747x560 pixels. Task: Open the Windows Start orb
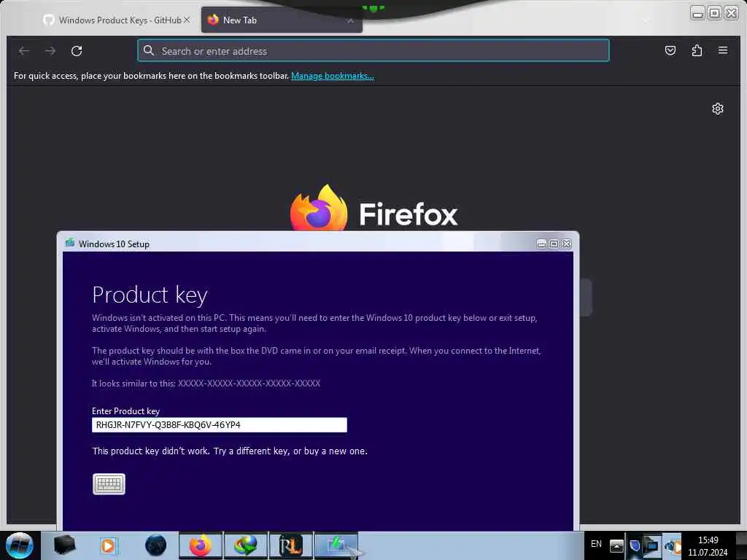[20, 545]
